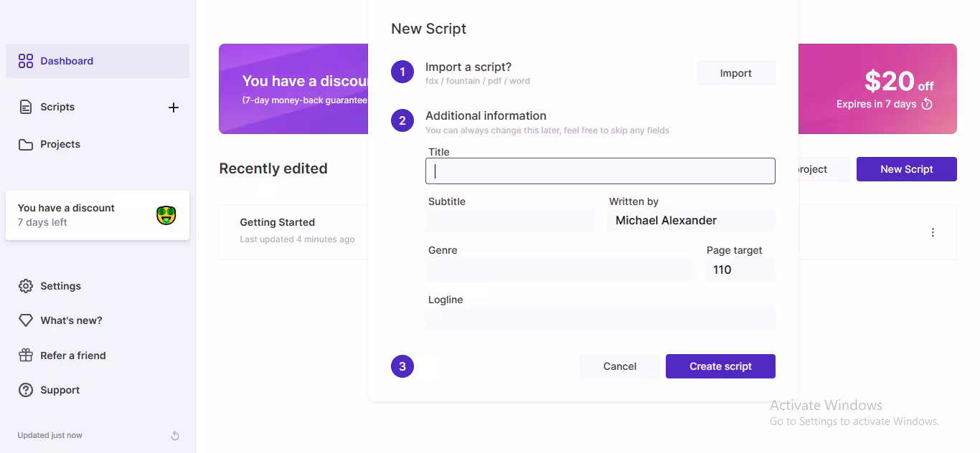Click the discount emoji face icon

tap(166, 215)
